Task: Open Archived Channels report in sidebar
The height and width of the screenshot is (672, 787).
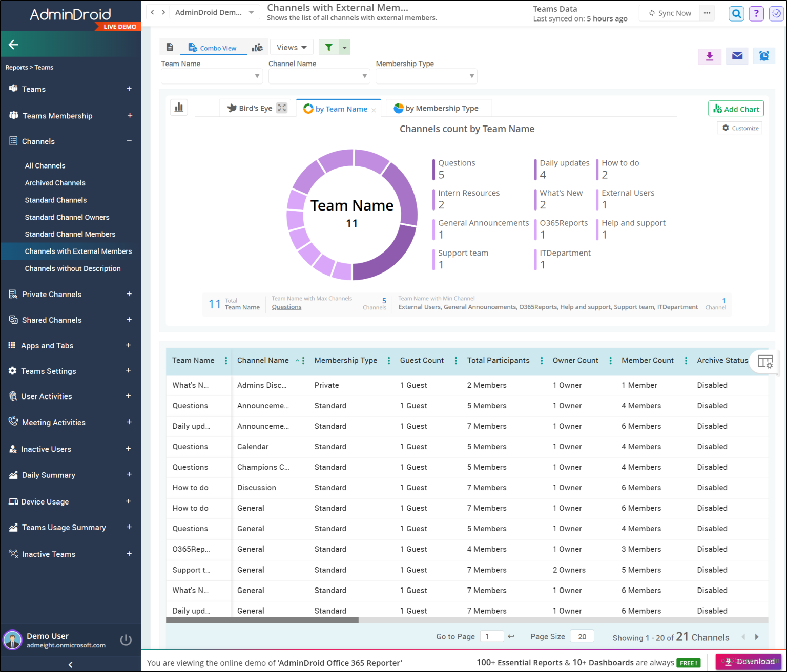Action: (x=55, y=183)
